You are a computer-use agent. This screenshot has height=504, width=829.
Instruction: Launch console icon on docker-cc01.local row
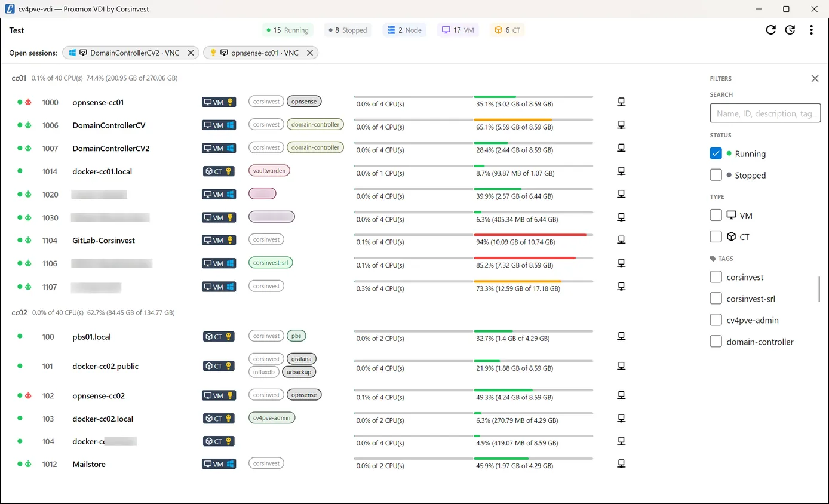point(621,171)
